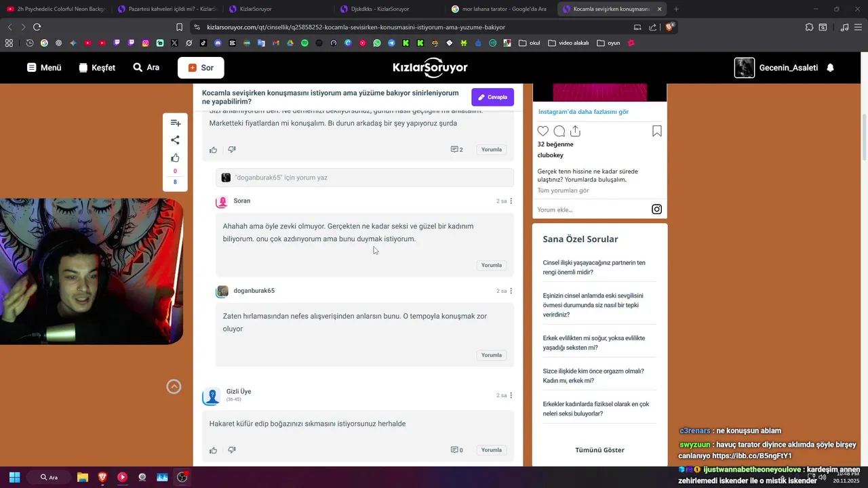868x488 pixels.
Task: Share the Instagram post icon
Action: tap(575, 131)
